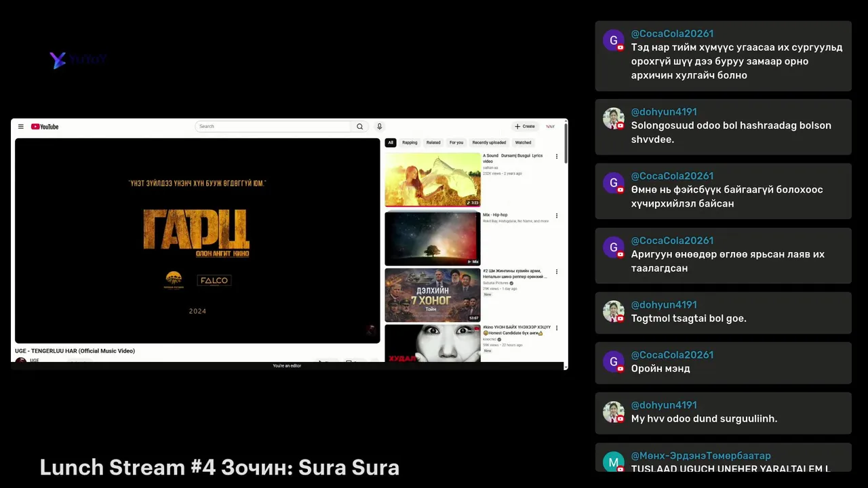This screenshot has width=868, height=488.
Task: Open the Дэлхийн 7 хоног video thumbnail
Action: [x=433, y=295]
